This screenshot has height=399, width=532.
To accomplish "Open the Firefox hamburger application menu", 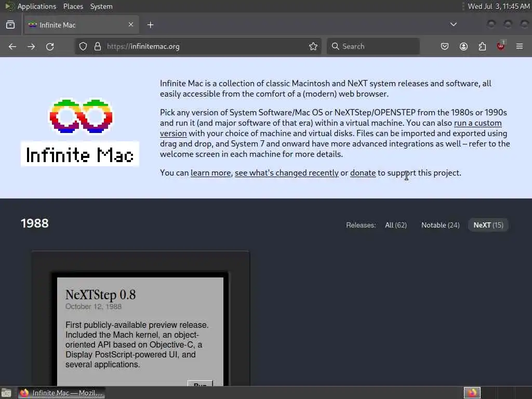I will [520, 46].
